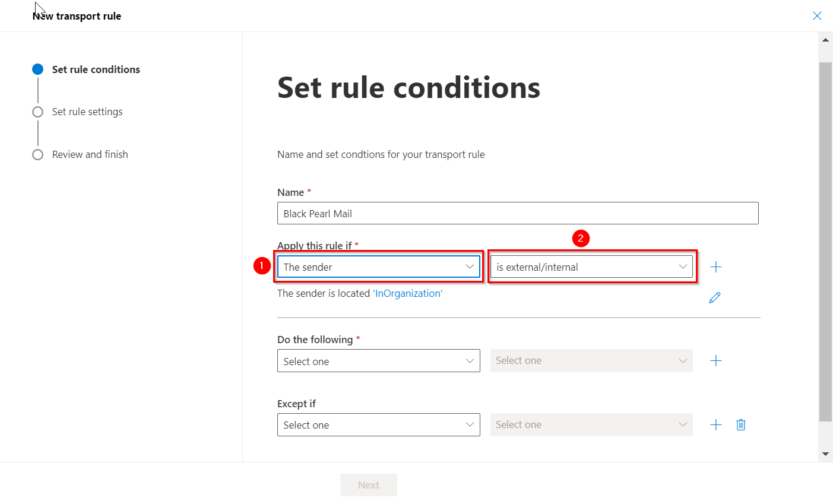Add another condition with the plus icon

pos(716,267)
